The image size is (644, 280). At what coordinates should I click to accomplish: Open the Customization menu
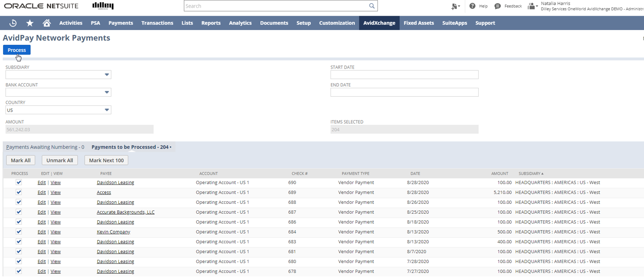[337, 23]
